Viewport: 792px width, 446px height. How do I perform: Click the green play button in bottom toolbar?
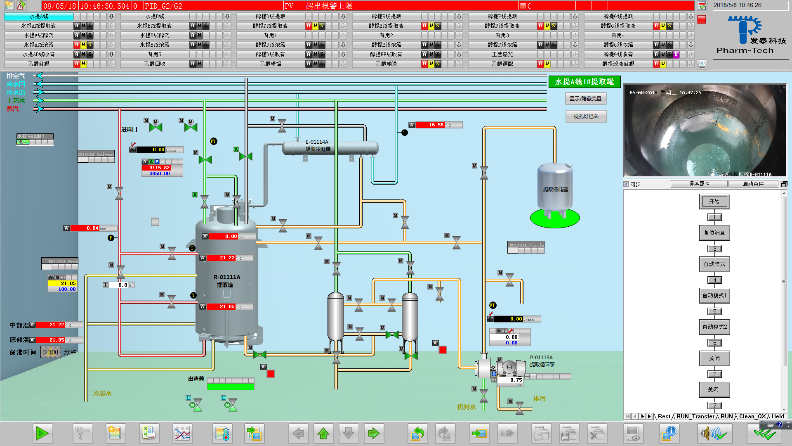pyautogui.click(x=42, y=433)
